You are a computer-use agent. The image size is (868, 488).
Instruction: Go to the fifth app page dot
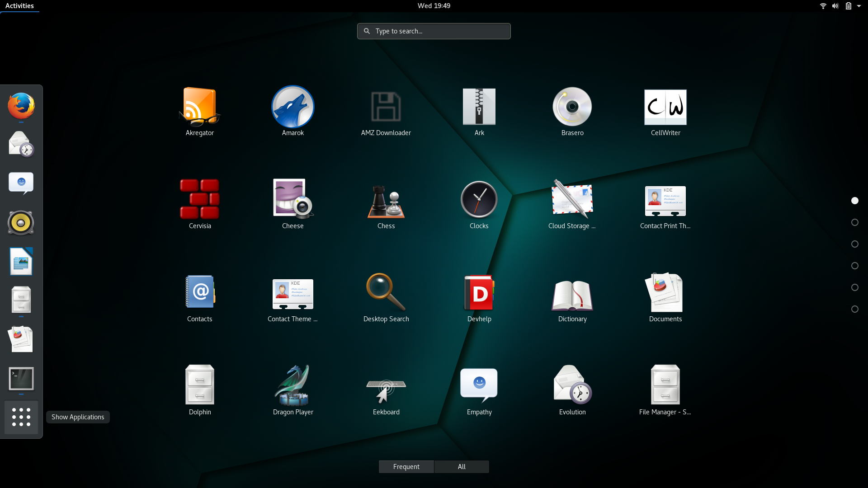tap(855, 287)
